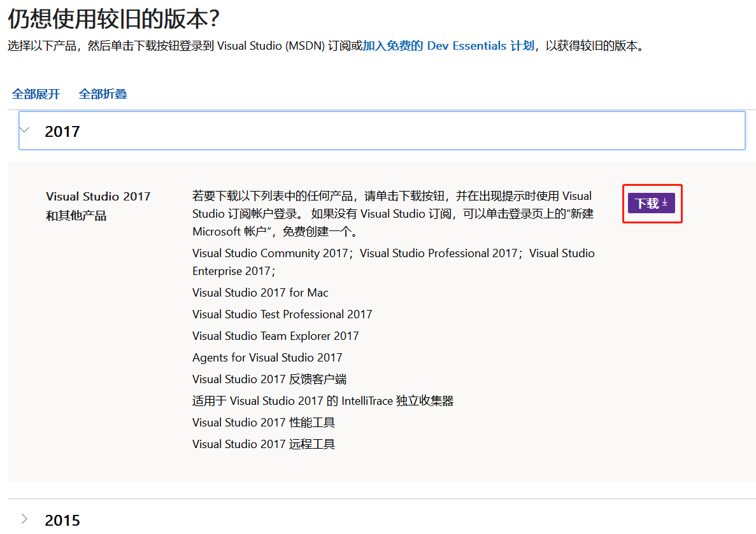Select the 2017 section heading
This screenshot has height=534, width=756.
[62, 132]
